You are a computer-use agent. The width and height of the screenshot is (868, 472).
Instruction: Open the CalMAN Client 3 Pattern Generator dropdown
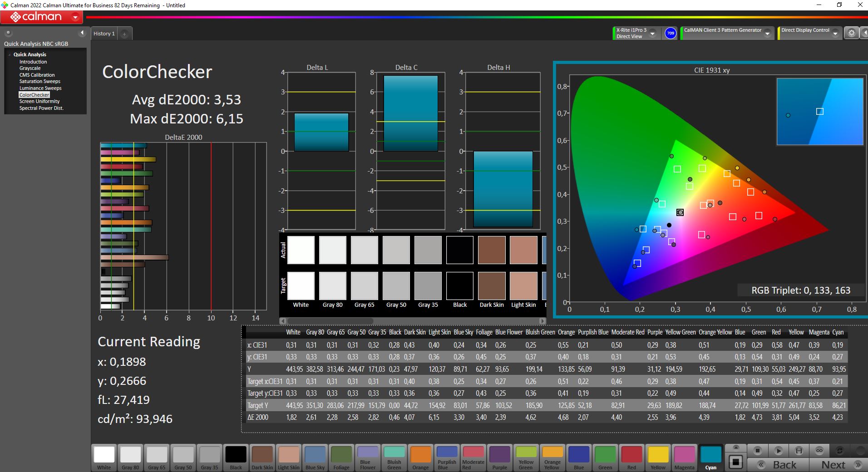767,34
